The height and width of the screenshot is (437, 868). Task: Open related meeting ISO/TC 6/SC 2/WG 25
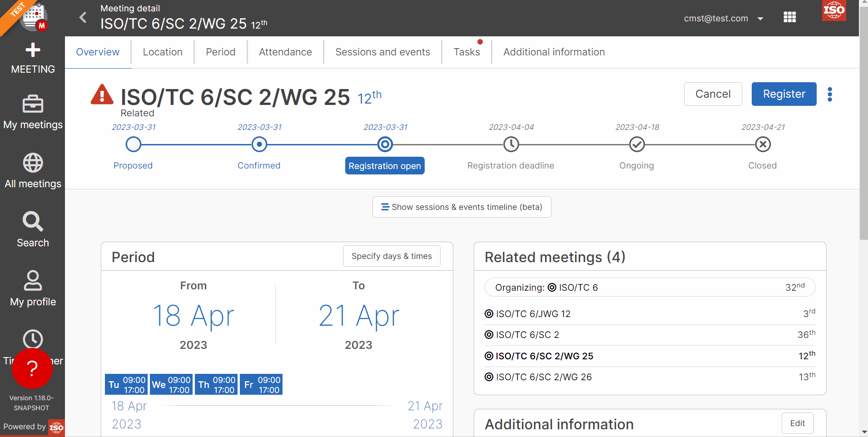click(x=650, y=356)
